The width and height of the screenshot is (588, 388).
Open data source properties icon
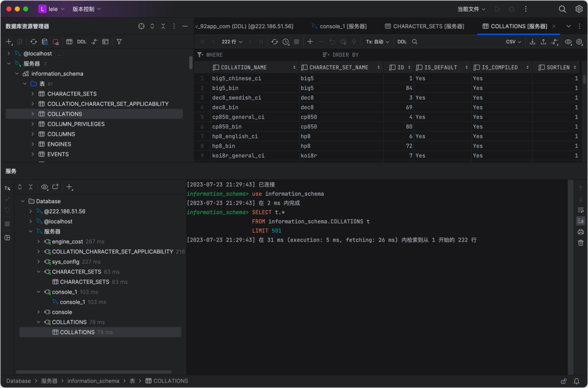[x=45, y=42]
